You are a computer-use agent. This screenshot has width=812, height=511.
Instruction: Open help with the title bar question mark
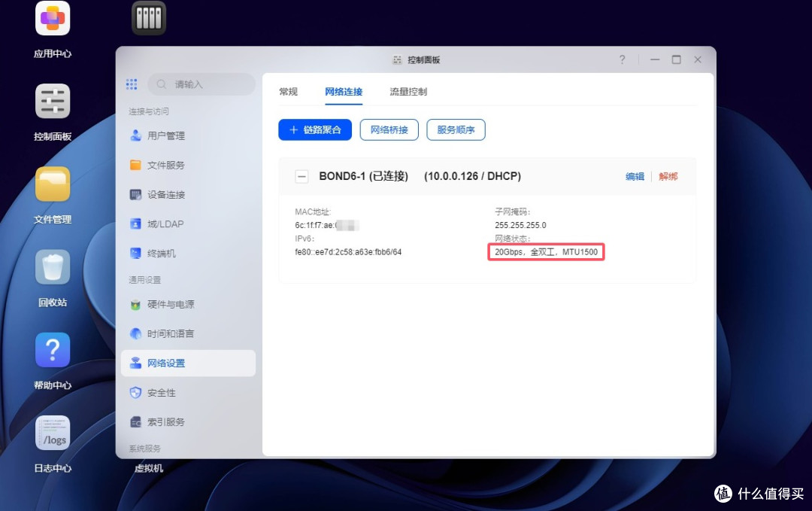pyautogui.click(x=622, y=59)
